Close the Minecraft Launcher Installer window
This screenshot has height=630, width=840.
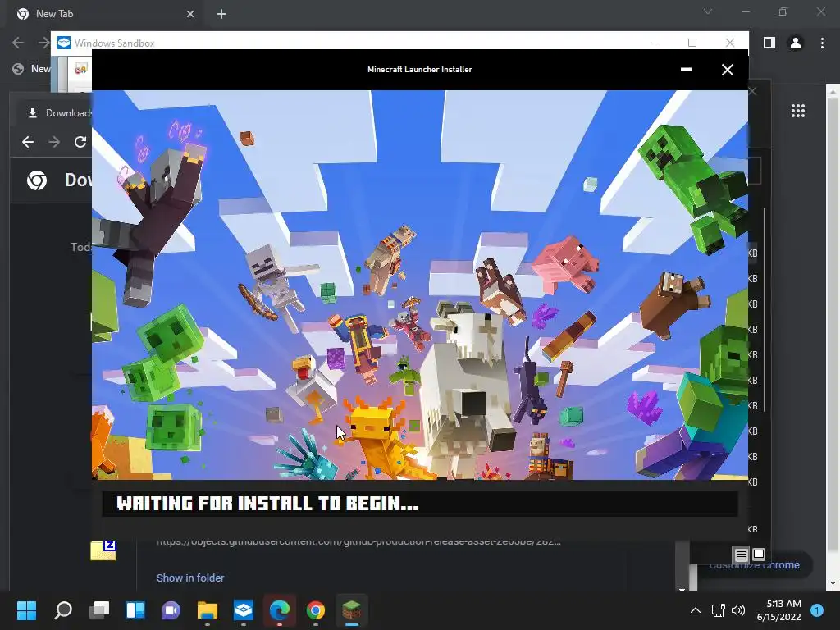[x=727, y=70]
